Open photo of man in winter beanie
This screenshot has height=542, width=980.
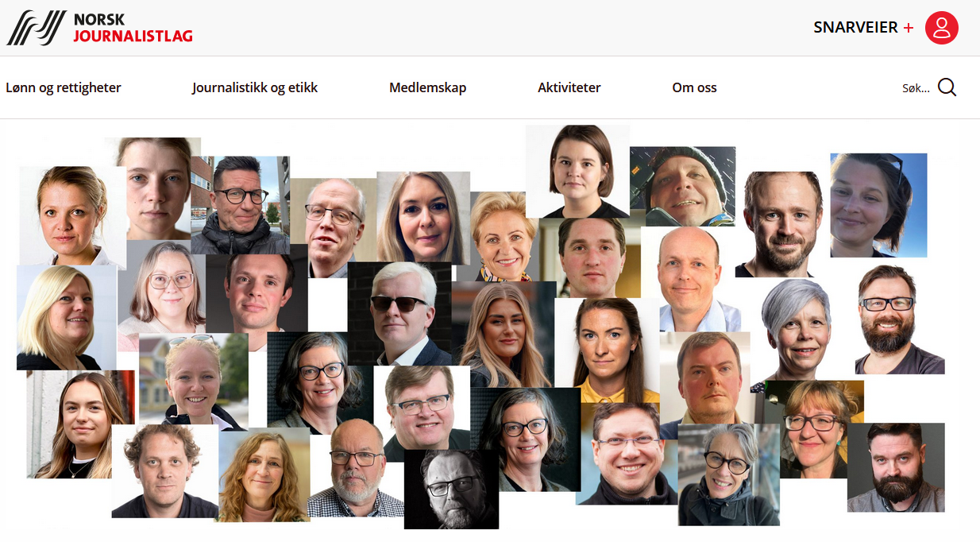pos(682,187)
